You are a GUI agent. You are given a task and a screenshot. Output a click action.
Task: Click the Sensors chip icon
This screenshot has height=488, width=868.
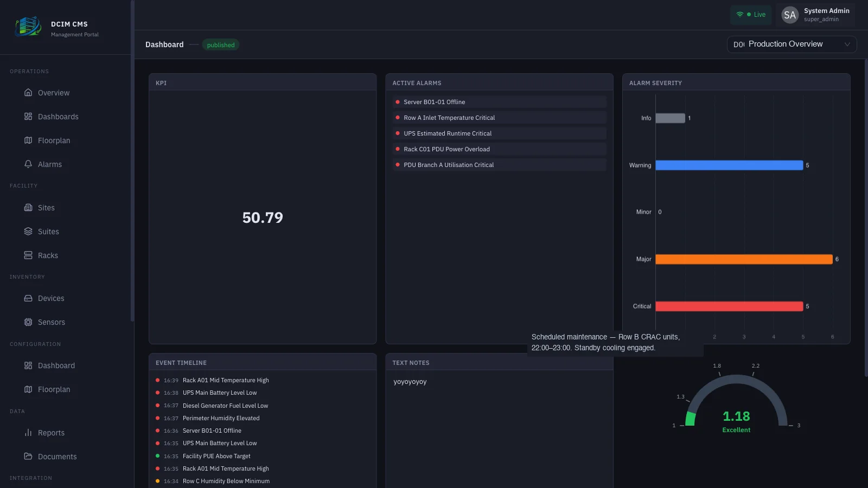tap(28, 322)
